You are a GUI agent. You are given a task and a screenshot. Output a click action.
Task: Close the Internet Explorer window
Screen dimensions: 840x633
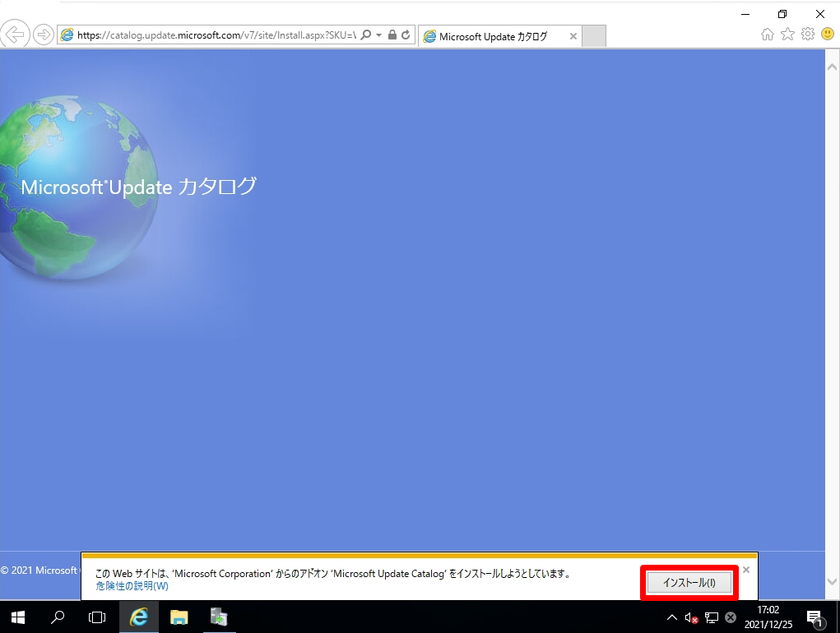pos(819,15)
